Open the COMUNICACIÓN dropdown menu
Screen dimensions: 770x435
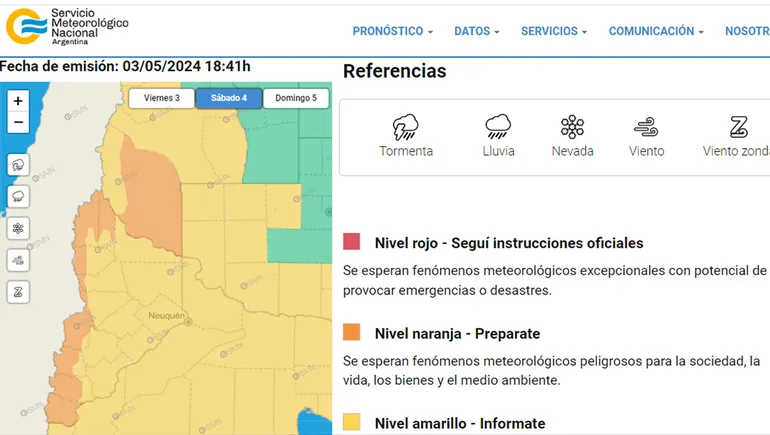[656, 31]
